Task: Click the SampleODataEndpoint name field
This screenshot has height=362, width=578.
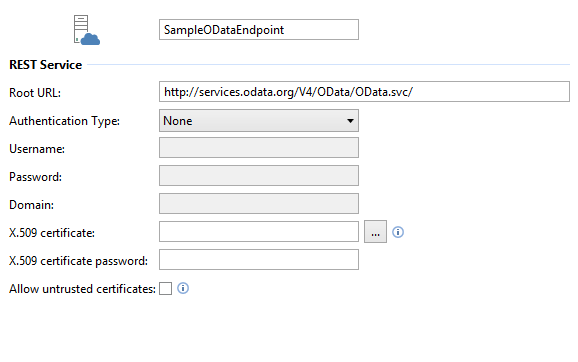Action: pyautogui.click(x=259, y=29)
